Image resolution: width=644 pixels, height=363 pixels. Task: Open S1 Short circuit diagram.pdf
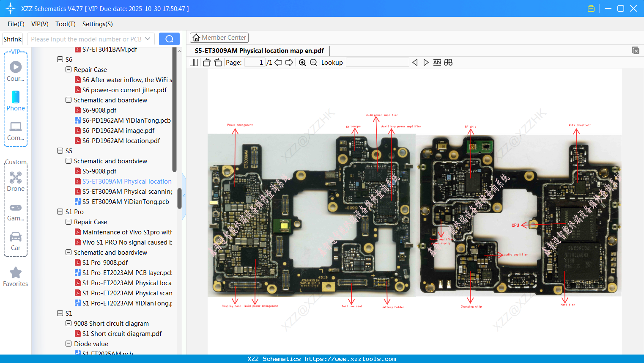pyautogui.click(x=122, y=334)
